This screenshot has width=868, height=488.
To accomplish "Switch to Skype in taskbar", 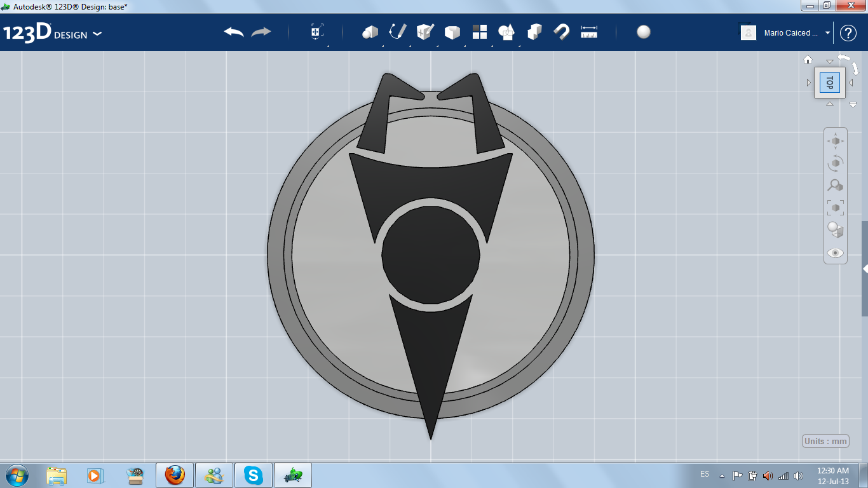I will 254,475.
